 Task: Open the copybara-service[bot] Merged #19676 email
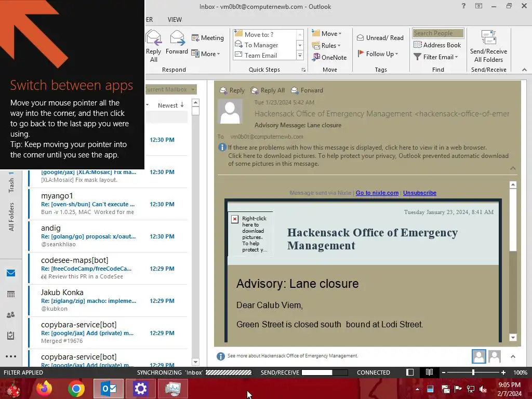(x=108, y=332)
